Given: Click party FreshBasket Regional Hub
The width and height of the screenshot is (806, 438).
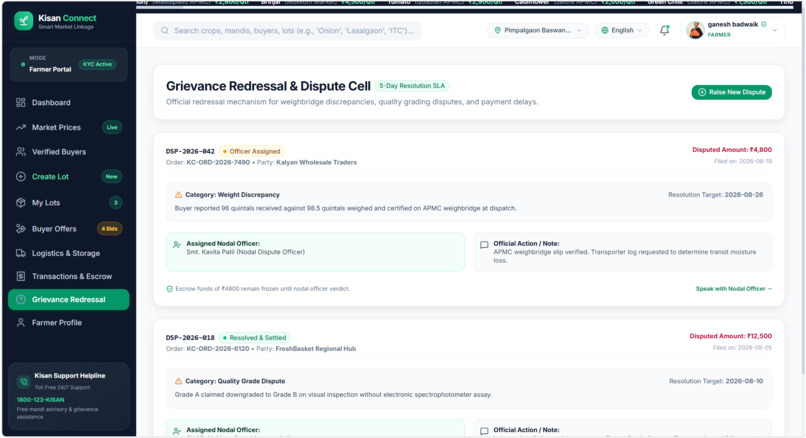Looking at the screenshot, I should pyautogui.click(x=316, y=349).
